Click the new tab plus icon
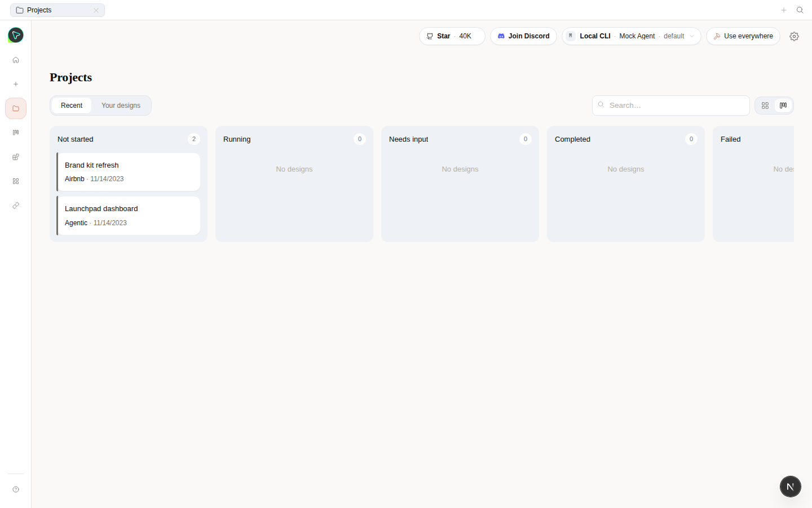This screenshot has width=812, height=508. (x=784, y=10)
